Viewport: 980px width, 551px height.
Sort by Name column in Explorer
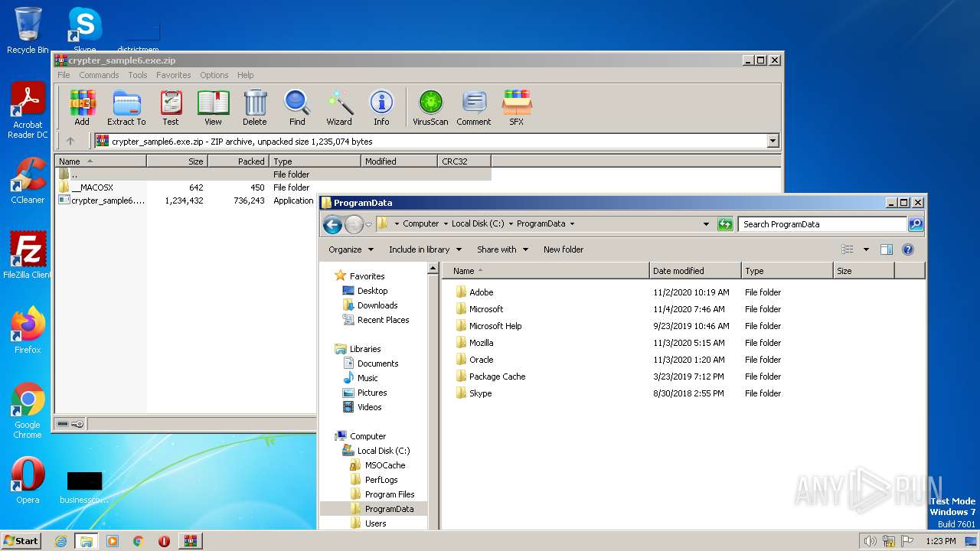click(547, 271)
